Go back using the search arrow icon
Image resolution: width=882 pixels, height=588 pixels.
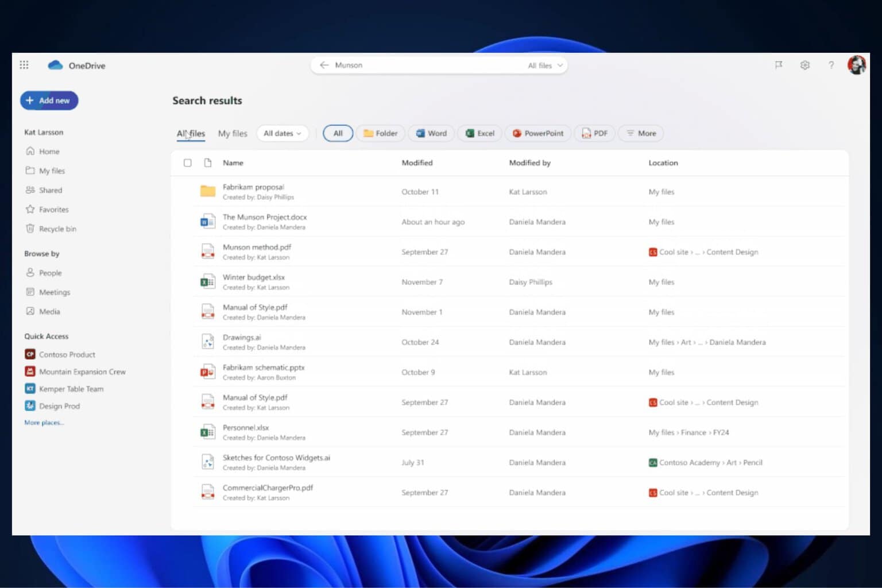coord(324,65)
